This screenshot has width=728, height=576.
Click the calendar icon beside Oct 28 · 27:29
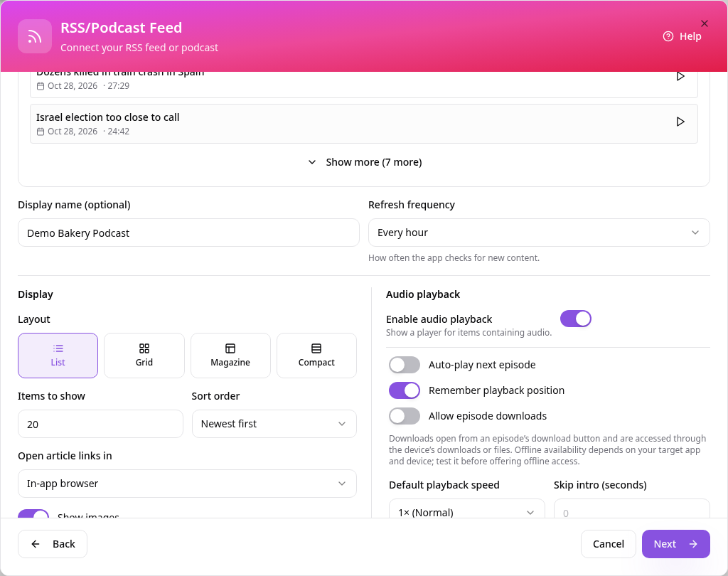tap(41, 86)
